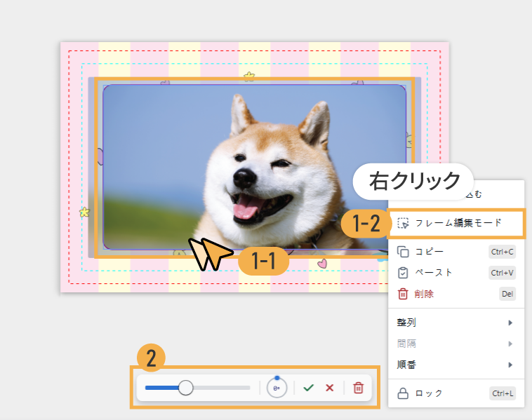Click the red 削除 trash icon in menu
The height and width of the screenshot is (420, 532).
pos(403,294)
